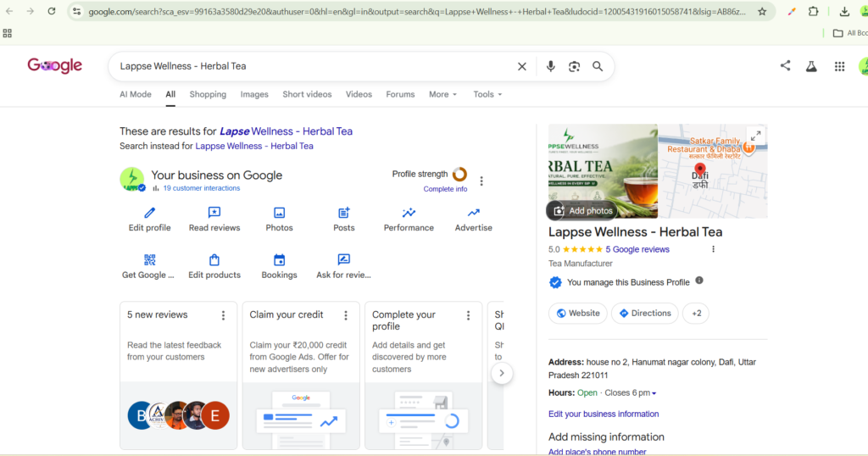This screenshot has height=456, width=868.
Task: Click the Google logo
Action: tap(55, 66)
